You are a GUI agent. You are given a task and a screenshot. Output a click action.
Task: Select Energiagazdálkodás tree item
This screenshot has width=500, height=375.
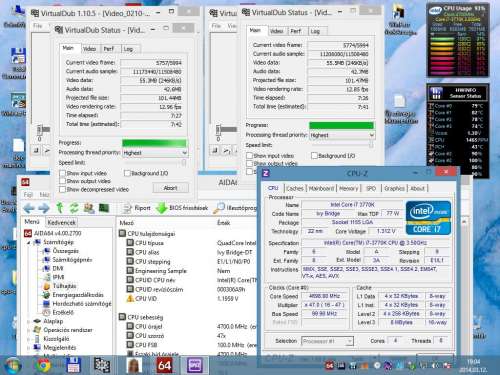[x=78, y=295]
